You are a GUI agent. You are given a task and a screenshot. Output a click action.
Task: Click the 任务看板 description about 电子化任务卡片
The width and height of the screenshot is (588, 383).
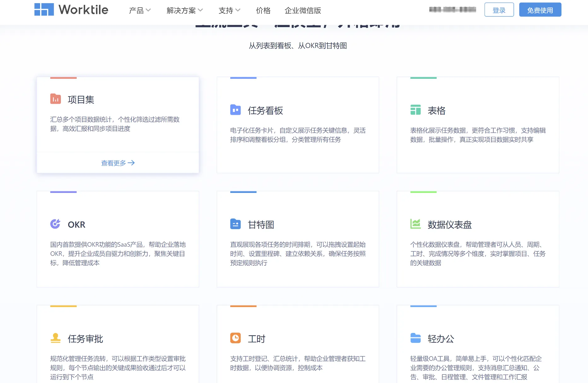tap(298, 135)
